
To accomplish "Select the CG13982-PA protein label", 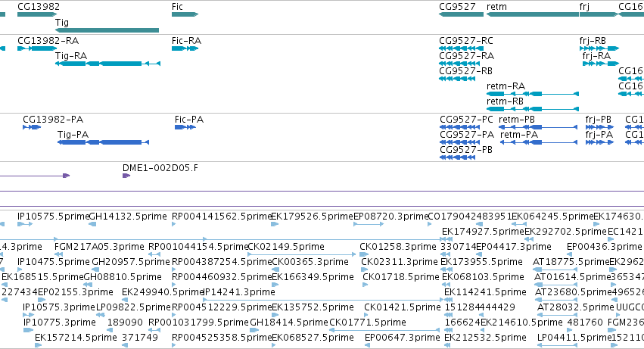I will click(53, 120).
